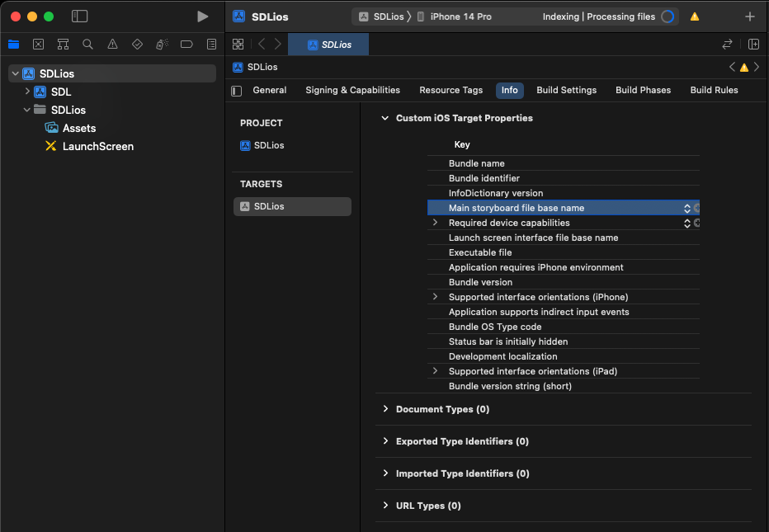Add row after Required device capabilities
The width and height of the screenshot is (769, 532).
(696, 223)
